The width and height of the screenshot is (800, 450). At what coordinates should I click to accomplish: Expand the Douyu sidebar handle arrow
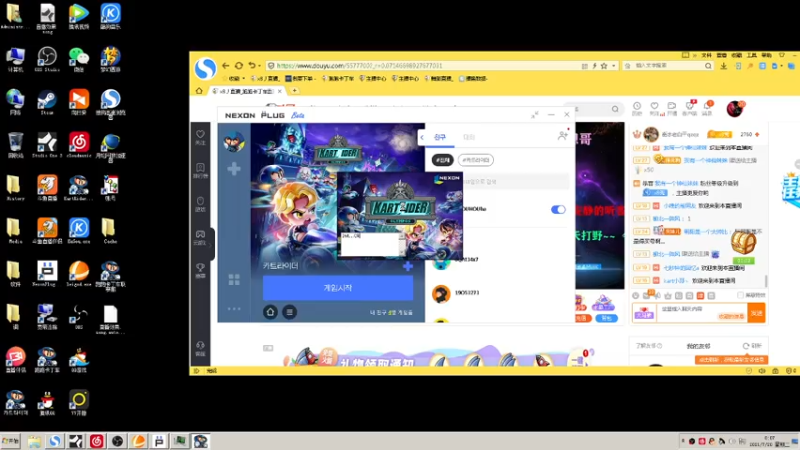[x=211, y=245]
